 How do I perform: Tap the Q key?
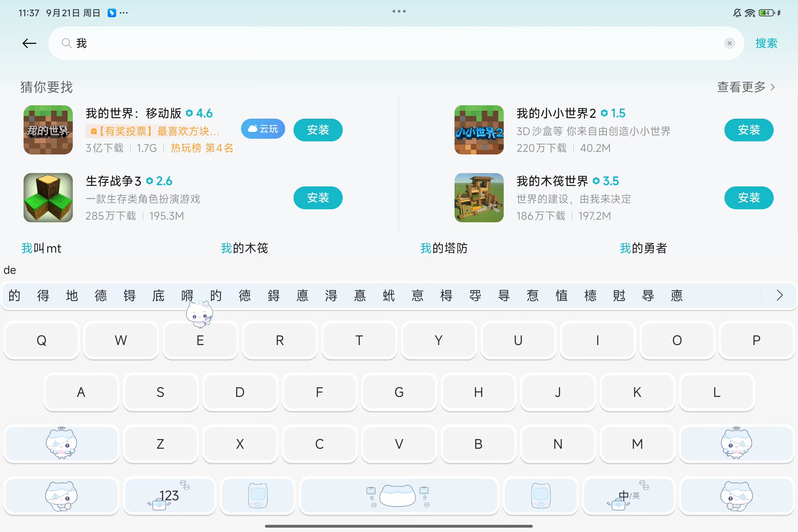tap(41, 340)
